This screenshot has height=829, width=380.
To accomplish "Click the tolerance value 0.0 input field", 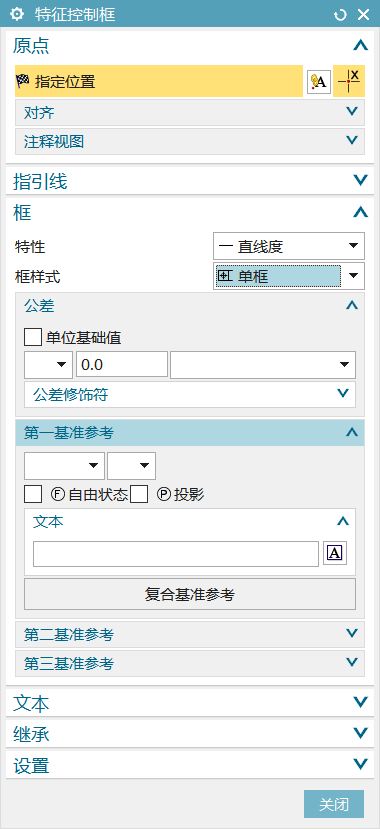I will [122, 365].
